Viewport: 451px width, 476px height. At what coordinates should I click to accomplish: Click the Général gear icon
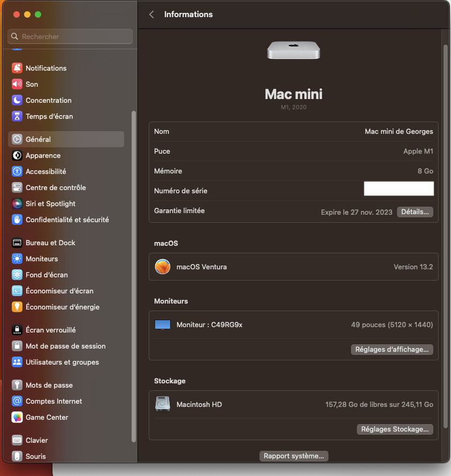pyautogui.click(x=17, y=139)
